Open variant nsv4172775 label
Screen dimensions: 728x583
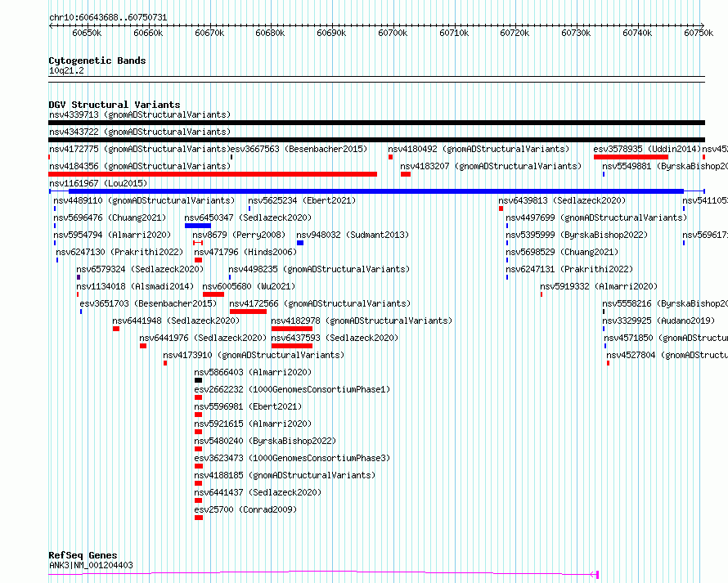coord(140,149)
